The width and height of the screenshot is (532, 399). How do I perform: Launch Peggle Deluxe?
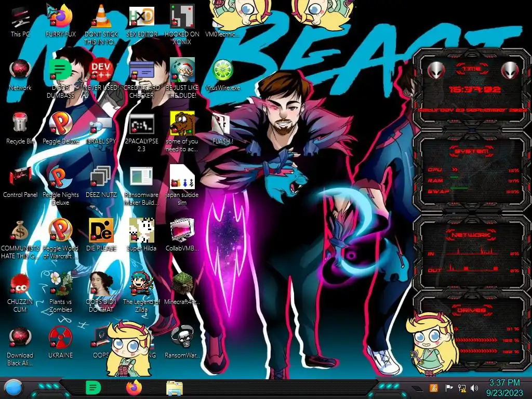(60, 129)
